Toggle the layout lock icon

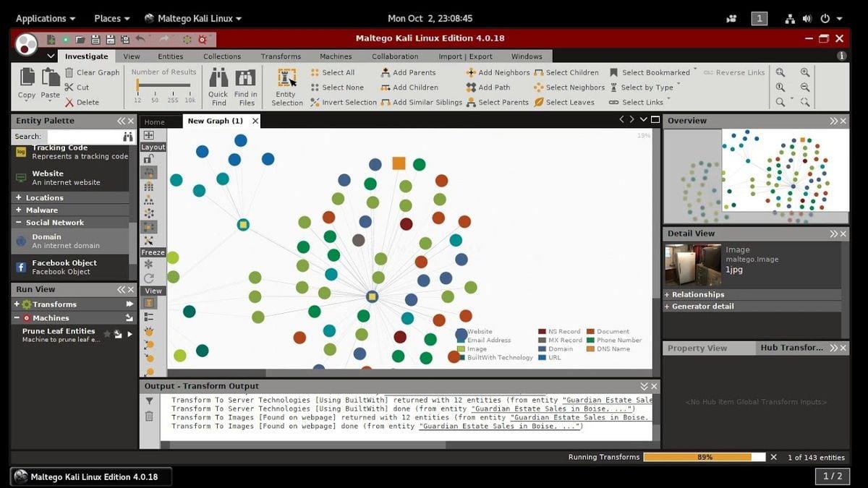149,159
